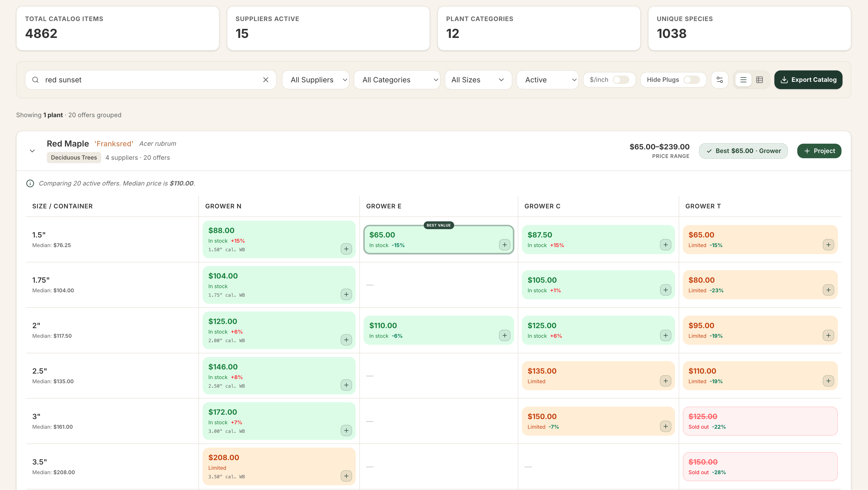
Task: Switch to table grid view layout
Action: (760, 80)
